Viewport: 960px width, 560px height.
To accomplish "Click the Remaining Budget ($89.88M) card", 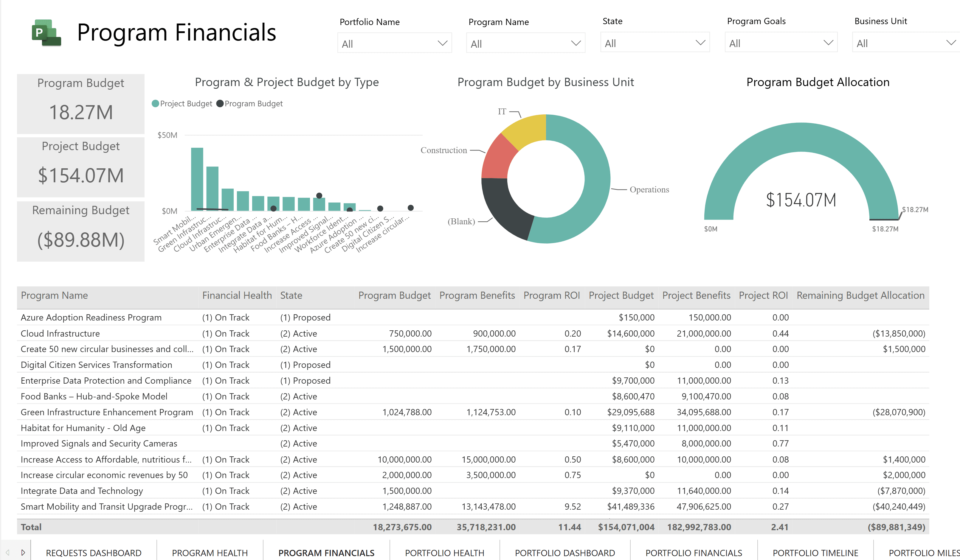I will click(81, 231).
